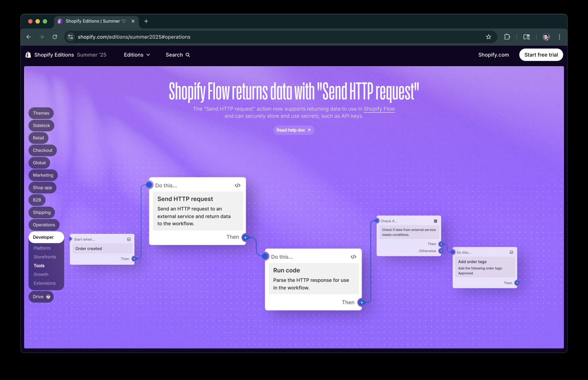Click the magnifier icon beside Search
The image size is (588, 380).
pos(188,55)
